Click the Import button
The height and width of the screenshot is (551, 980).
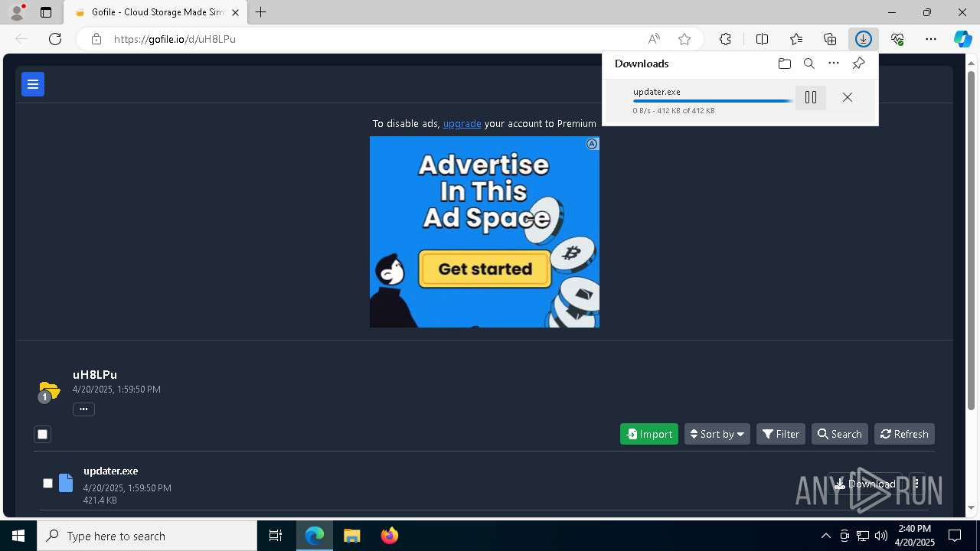point(649,434)
